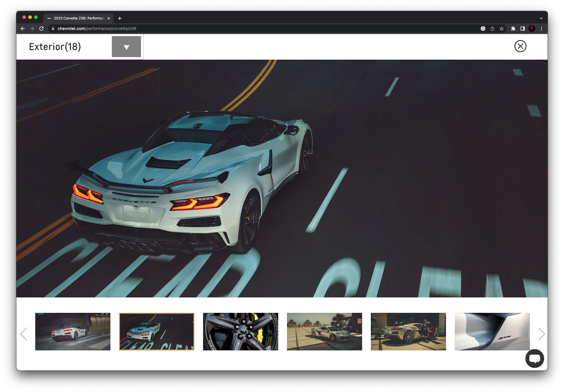Go to previous thumbnails with left arrow

click(23, 334)
